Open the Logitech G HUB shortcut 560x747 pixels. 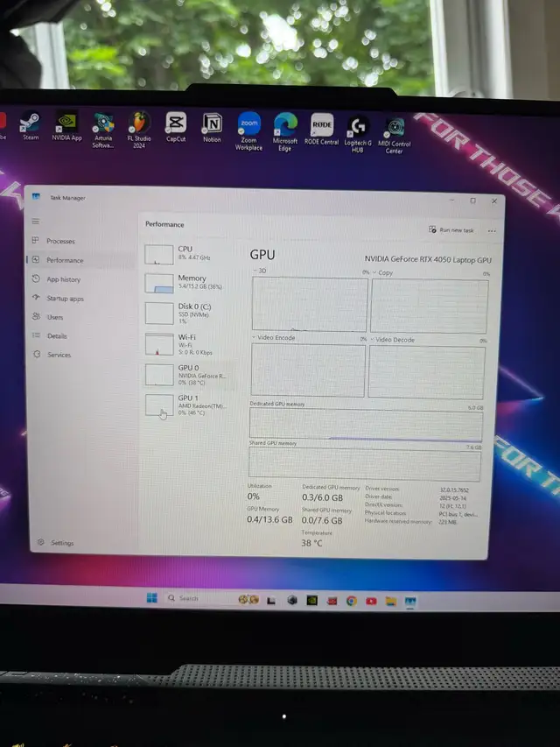point(358,134)
